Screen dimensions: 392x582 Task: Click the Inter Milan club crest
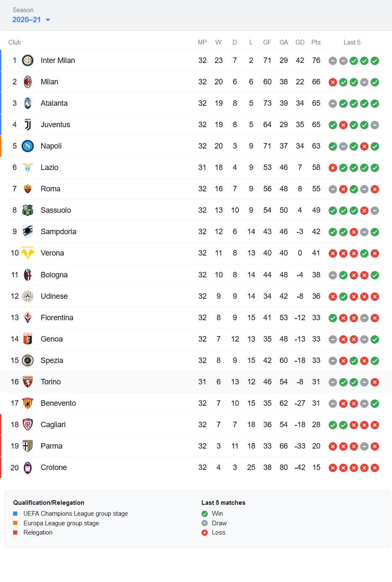[x=28, y=60]
